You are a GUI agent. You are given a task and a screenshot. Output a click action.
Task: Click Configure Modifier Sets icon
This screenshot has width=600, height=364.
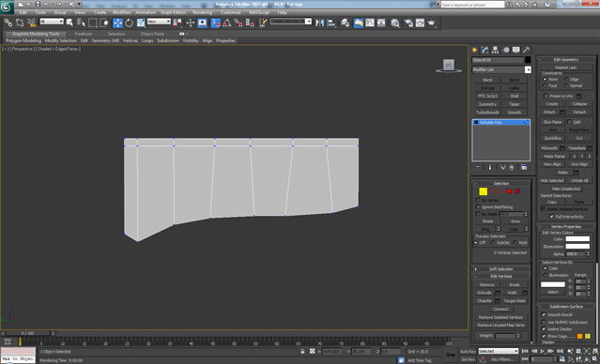[x=524, y=168]
